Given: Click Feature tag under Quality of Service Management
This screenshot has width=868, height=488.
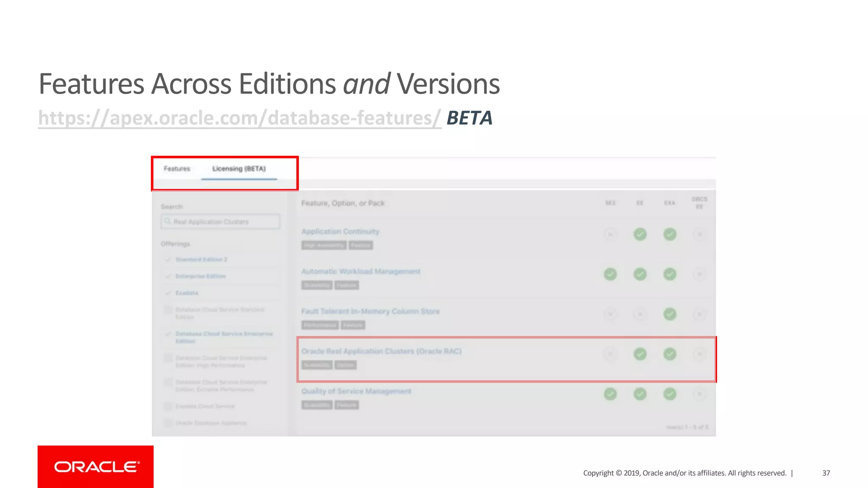Looking at the screenshot, I should click(347, 405).
